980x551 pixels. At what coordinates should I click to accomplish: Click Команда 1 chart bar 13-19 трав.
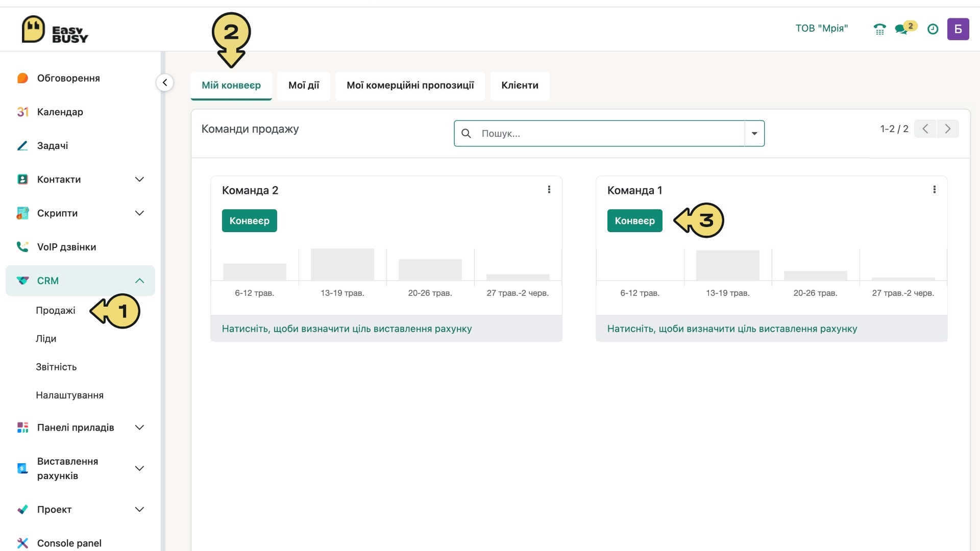click(728, 265)
